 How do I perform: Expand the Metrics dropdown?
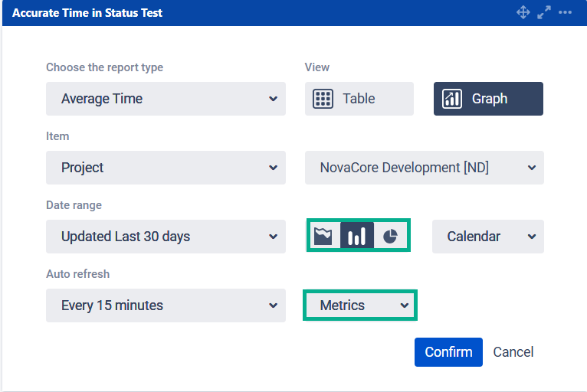coord(359,305)
